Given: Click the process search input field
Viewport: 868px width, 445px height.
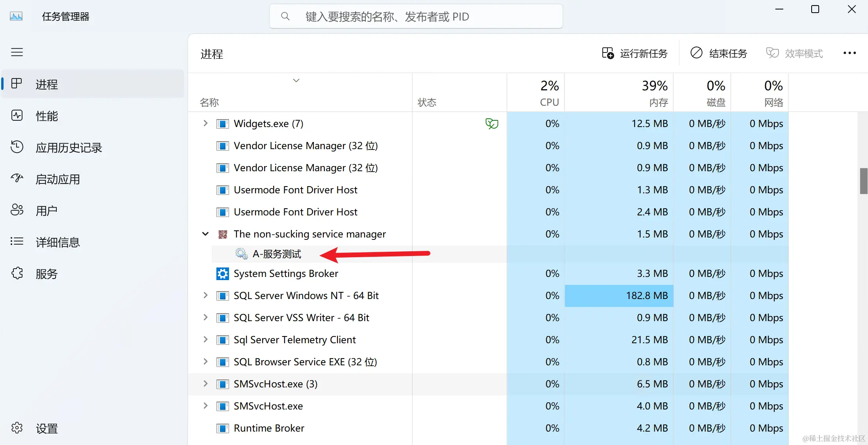Looking at the screenshot, I should [x=416, y=17].
